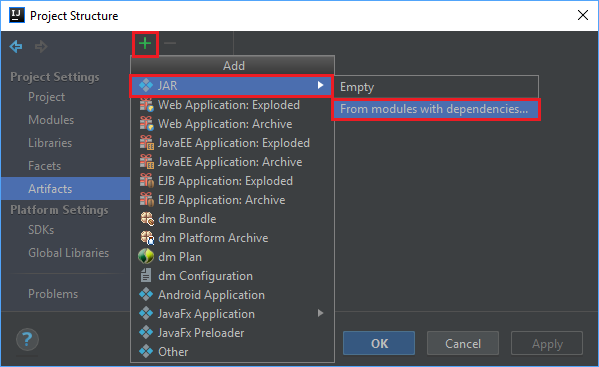
Task: Open Project under Project Settings
Action: [x=46, y=97]
